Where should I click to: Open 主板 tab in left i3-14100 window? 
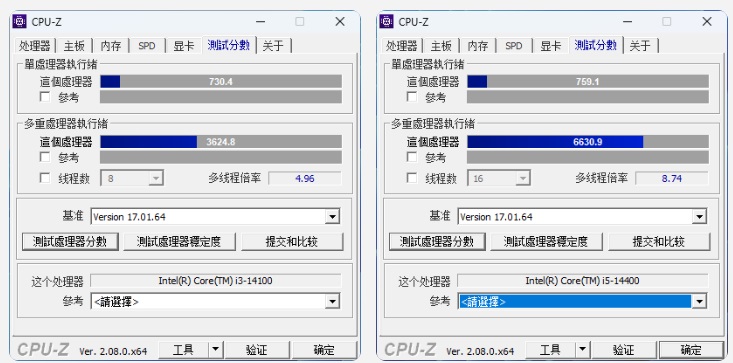tap(74, 46)
